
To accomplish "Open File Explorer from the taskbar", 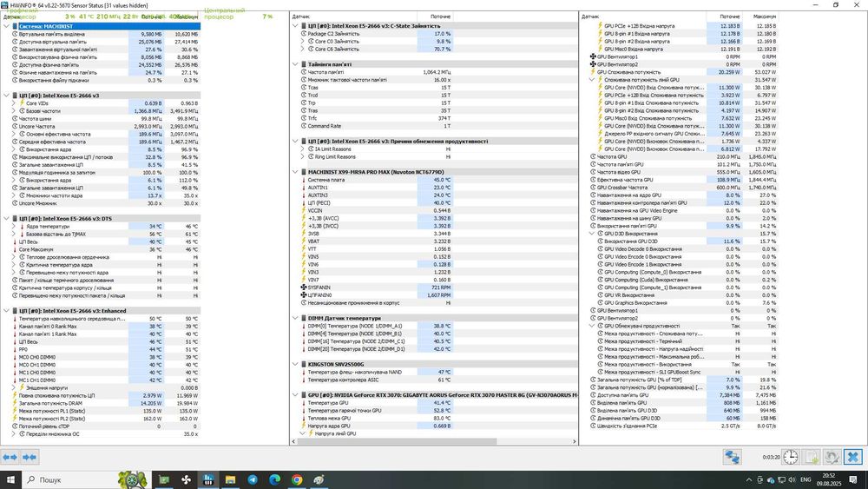I will tap(230, 479).
